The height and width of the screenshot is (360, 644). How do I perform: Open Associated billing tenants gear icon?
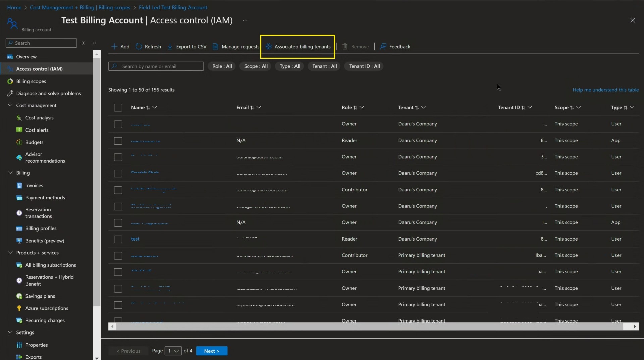coord(269,47)
